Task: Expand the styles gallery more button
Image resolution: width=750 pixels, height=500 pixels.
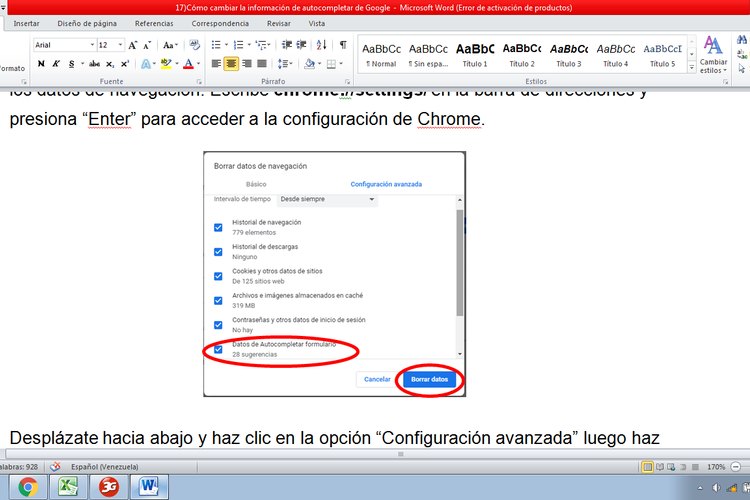Action: pyautogui.click(x=692, y=68)
